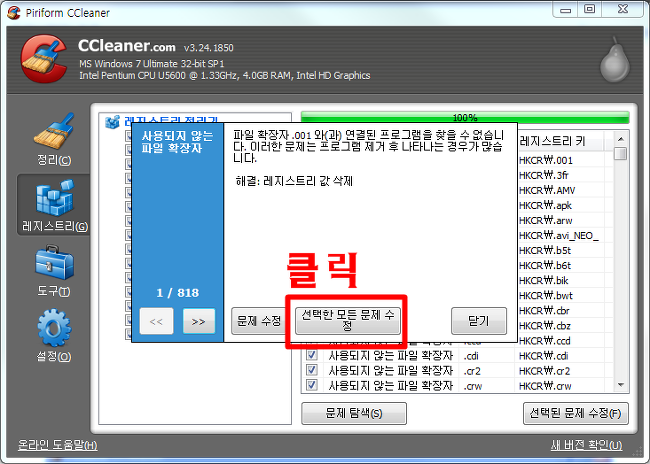Click the 해결: 레지스트리 값 삭제 text
Screen dimensions: 650x464
(294, 181)
